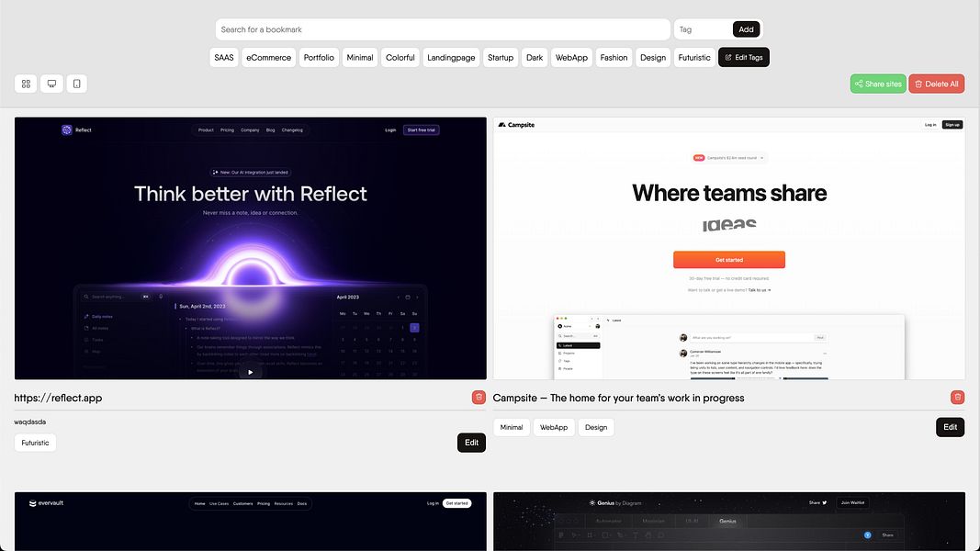Click the https://reflect.app title

58,398
